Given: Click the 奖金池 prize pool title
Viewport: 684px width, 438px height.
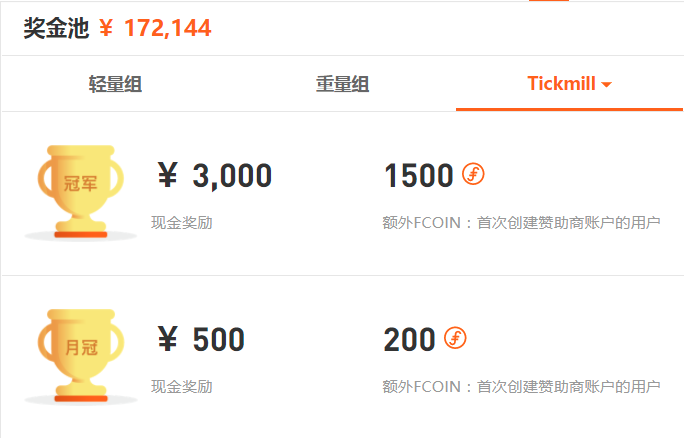Looking at the screenshot, I should coord(56,28).
